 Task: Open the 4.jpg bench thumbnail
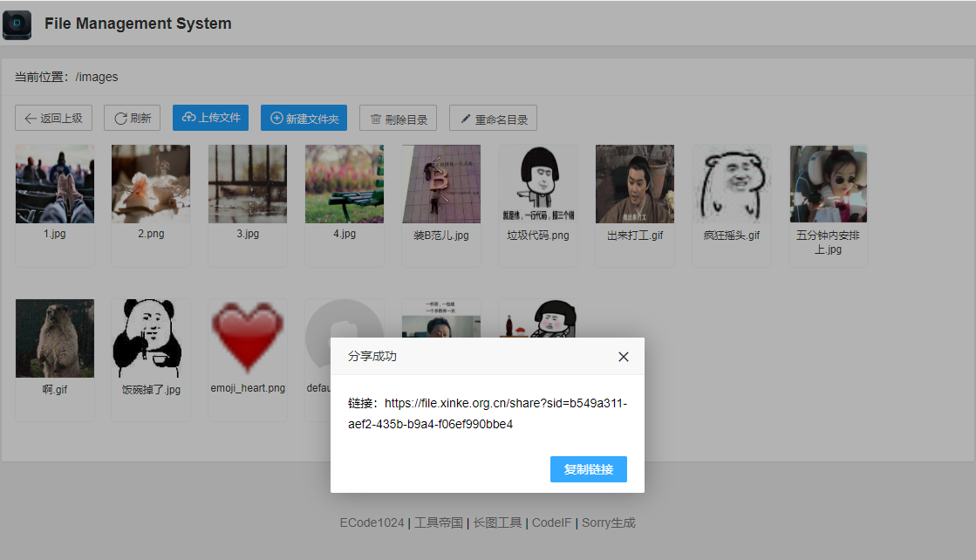coord(345,184)
